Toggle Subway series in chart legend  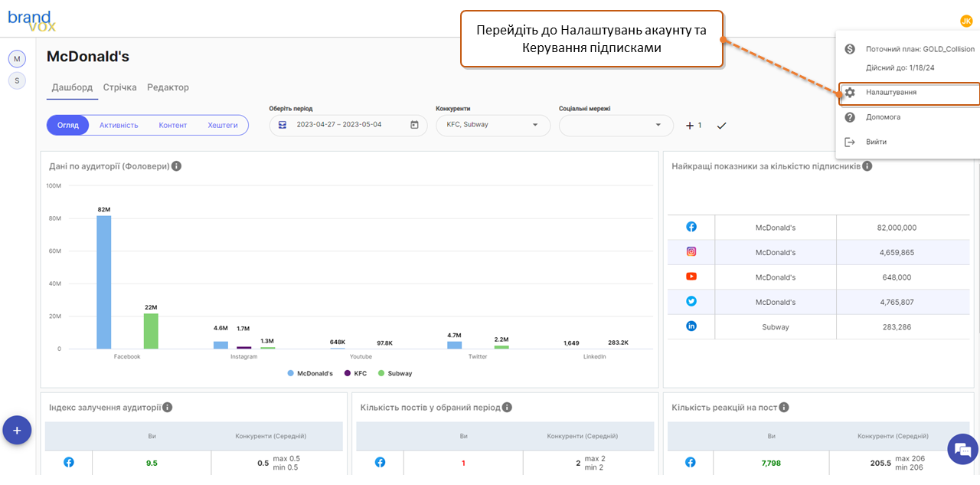point(395,373)
